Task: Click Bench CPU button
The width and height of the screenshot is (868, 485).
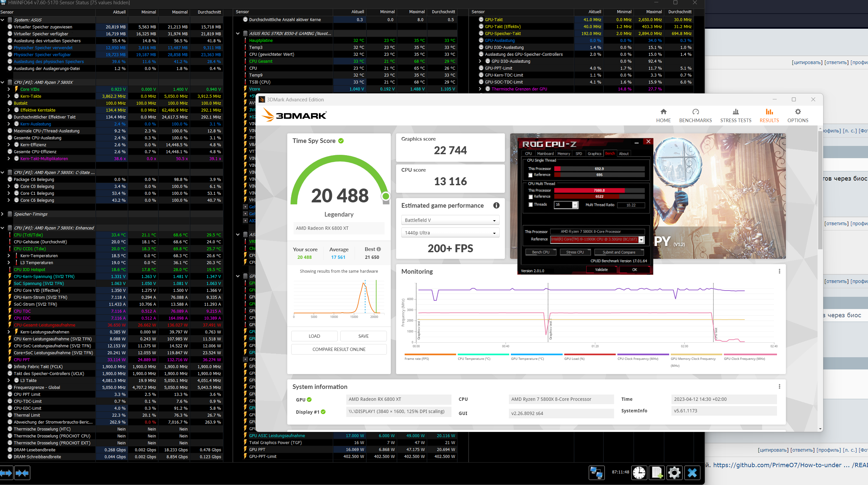Action: point(541,252)
